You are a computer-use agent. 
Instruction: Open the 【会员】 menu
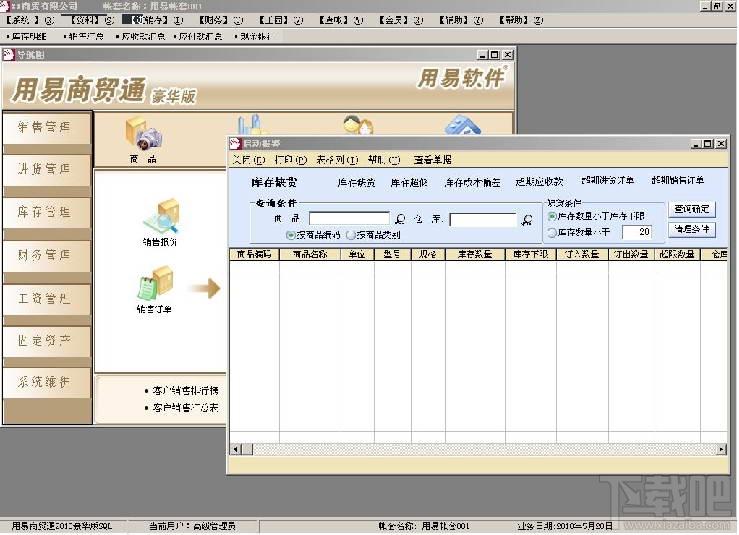pos(401,20)
